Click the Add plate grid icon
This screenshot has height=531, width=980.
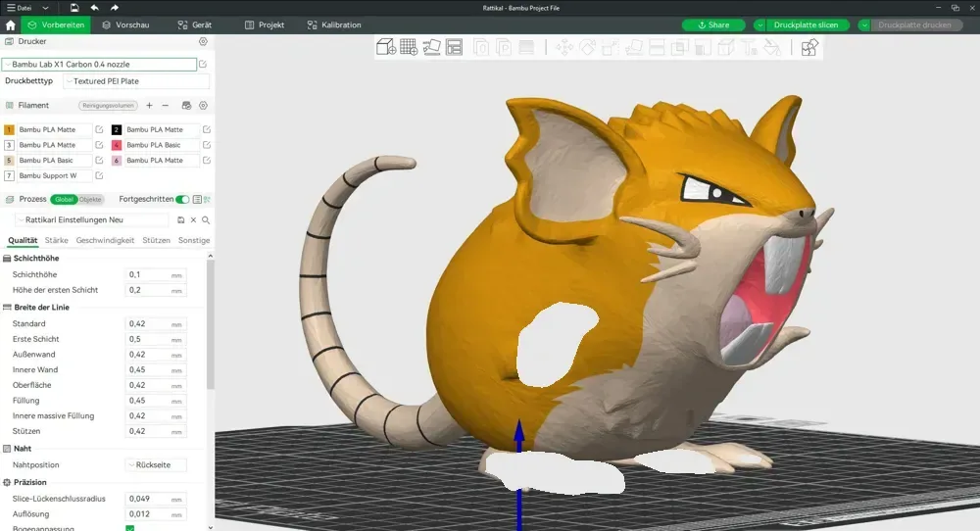pyautogui.click(x=409, y=47)
